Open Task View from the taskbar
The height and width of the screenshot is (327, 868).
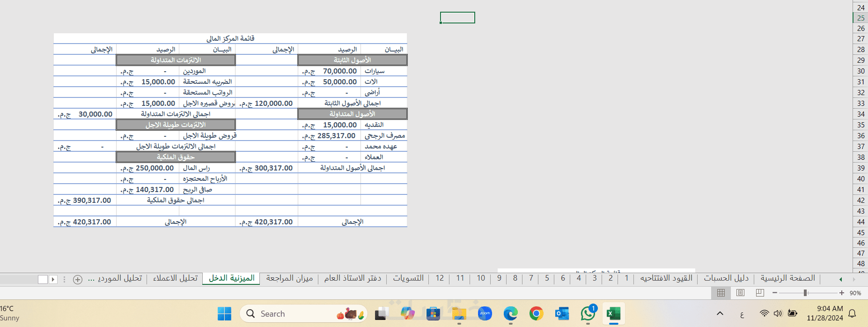coord(382,314)
